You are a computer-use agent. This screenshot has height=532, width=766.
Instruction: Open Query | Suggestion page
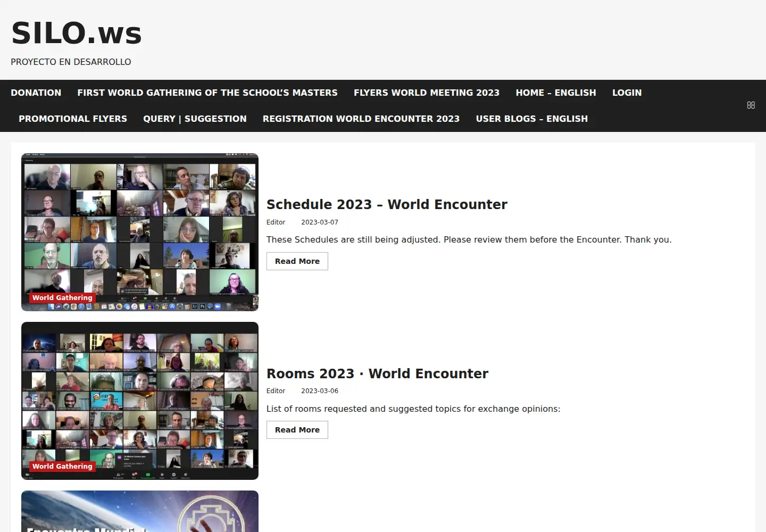(x=195, y=119)
